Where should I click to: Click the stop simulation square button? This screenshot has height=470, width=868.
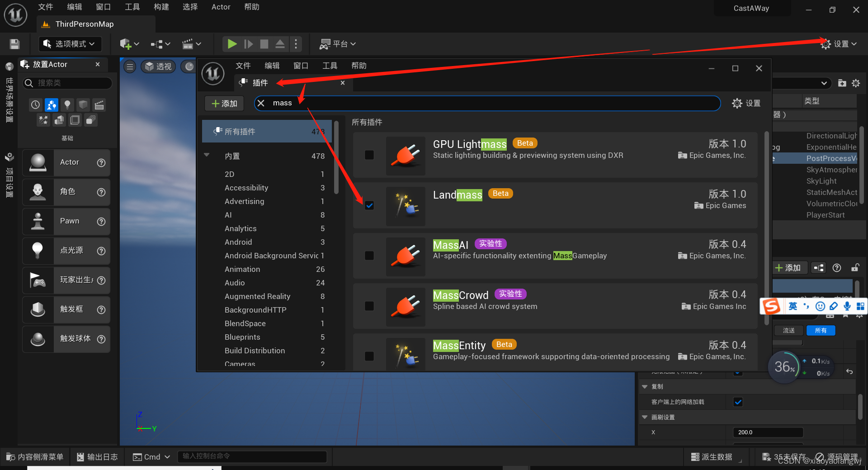pyautogui.click(x=264, y=44)
